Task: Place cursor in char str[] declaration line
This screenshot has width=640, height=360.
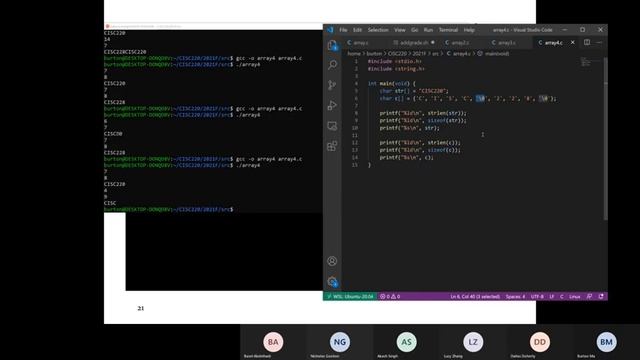Action: 414,91
